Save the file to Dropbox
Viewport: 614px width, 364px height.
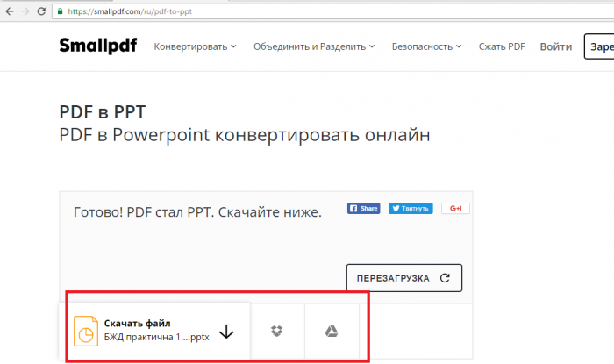tap(277, 331)
